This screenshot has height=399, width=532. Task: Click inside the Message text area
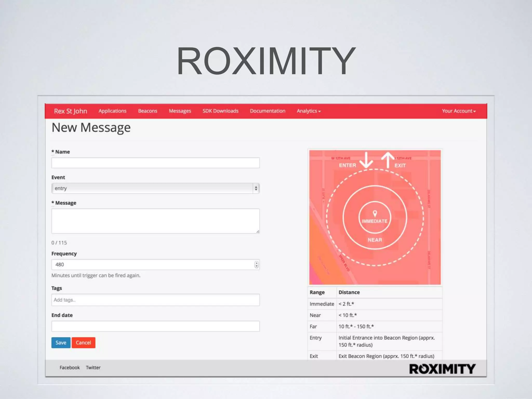tap(155, 221)
